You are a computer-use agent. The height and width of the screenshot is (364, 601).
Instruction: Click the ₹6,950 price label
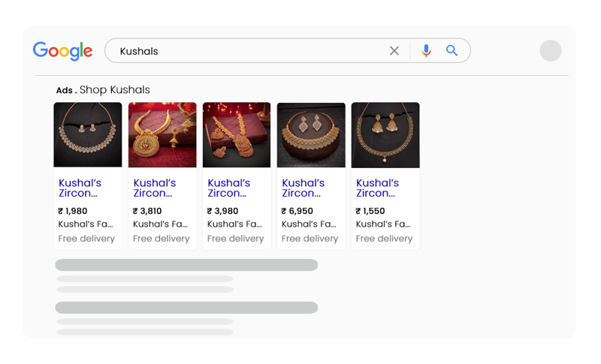[x=297, y=211]
